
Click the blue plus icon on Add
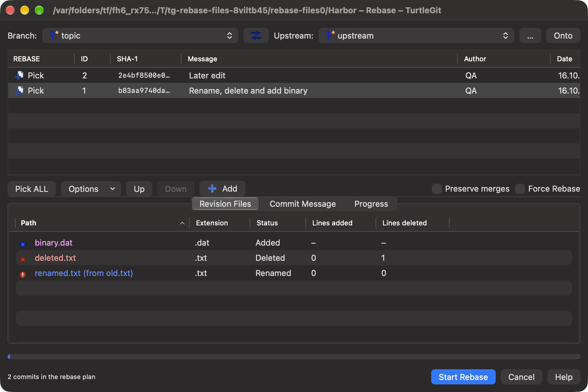(x=212, y=188)
